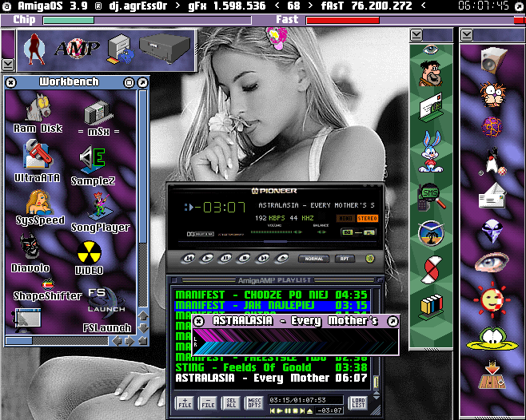Click the green frog icon
526x420 pixels.
click(492, 339)
